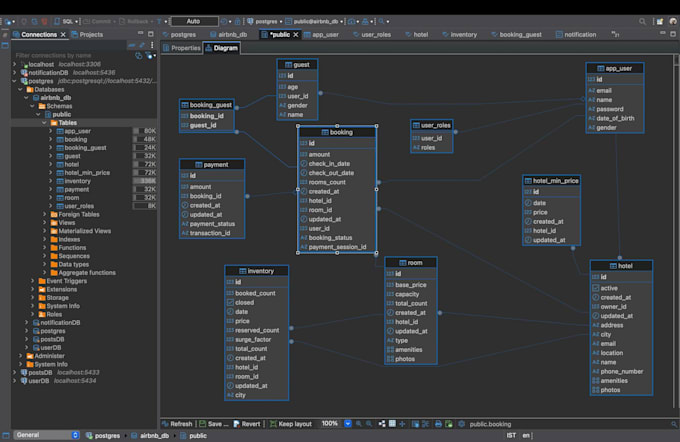Click the arrange diagram layout icon
The height and width of the screenshot is (442, 680).
(x=382, y=424)
